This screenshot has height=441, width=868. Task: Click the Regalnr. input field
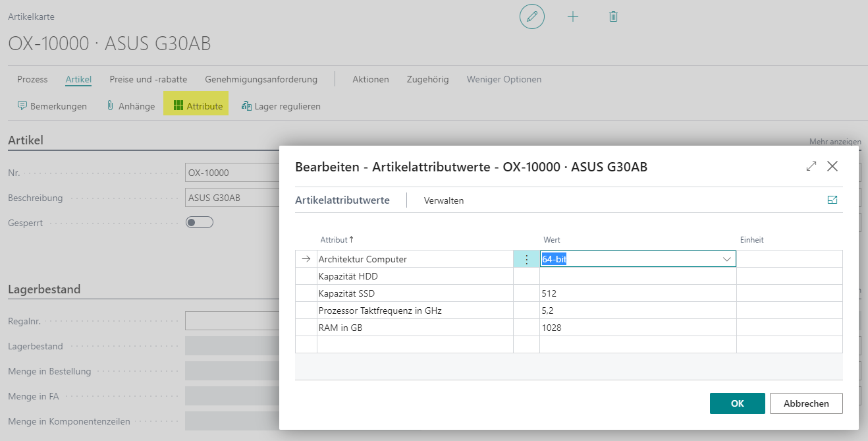pyautogui.click(x=232, y=321)
